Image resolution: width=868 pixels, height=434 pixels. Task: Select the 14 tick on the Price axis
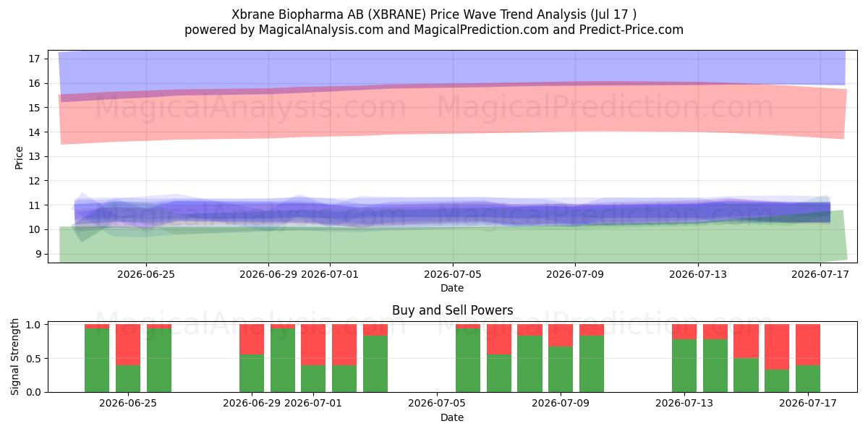click(33, 132)
